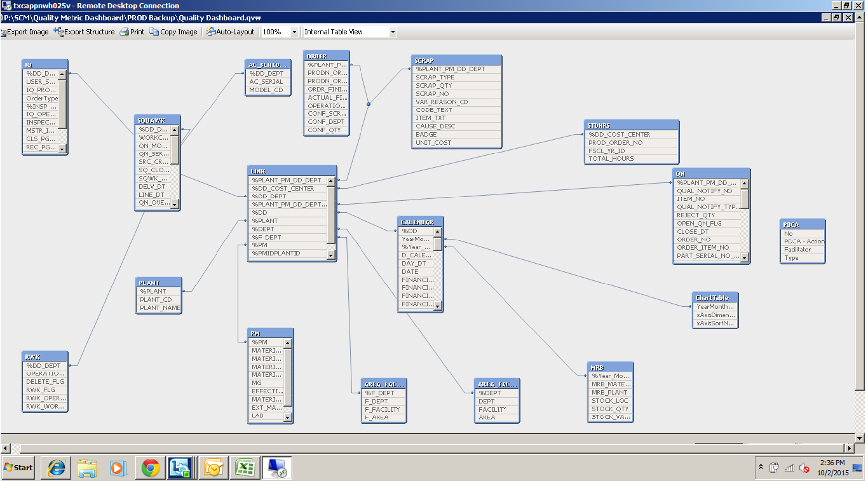Click the PM table header

271,334
